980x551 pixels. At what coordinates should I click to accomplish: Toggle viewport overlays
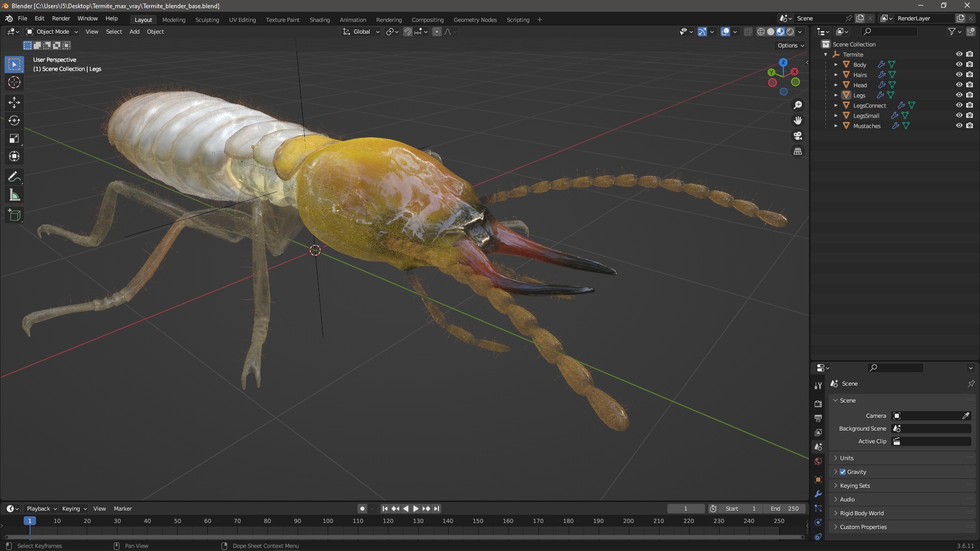(x=725, y=32)
